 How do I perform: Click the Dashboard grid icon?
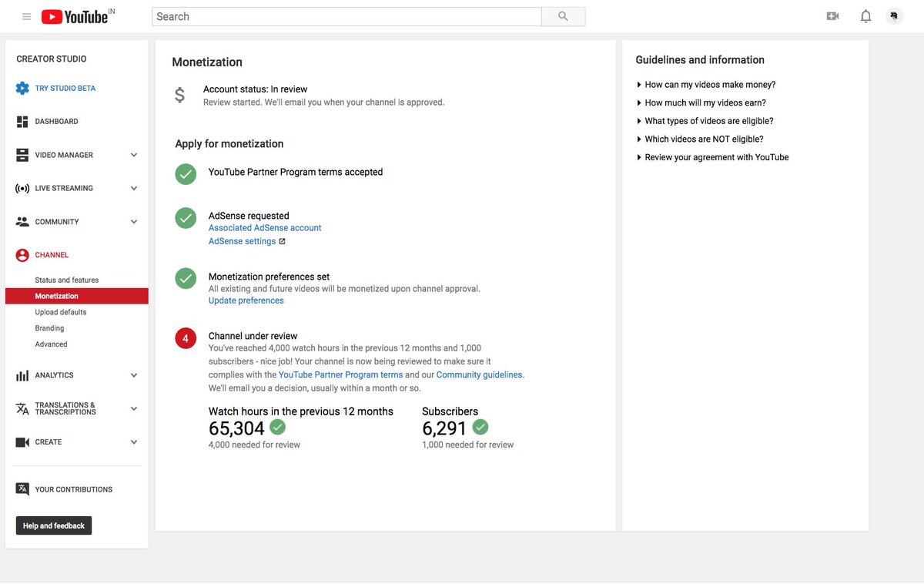pos(22,122)
